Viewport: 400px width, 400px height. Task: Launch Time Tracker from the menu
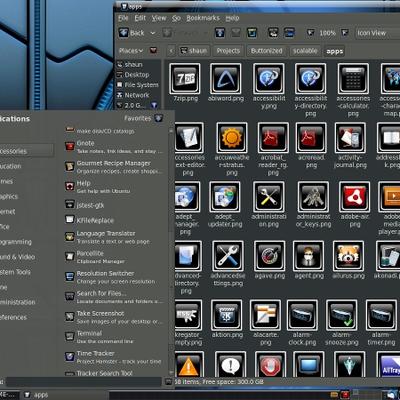point(115,357)
